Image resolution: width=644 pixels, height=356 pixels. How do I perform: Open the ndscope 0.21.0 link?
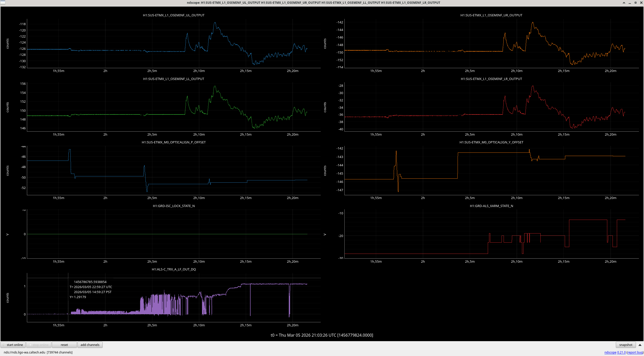(615, 352)
